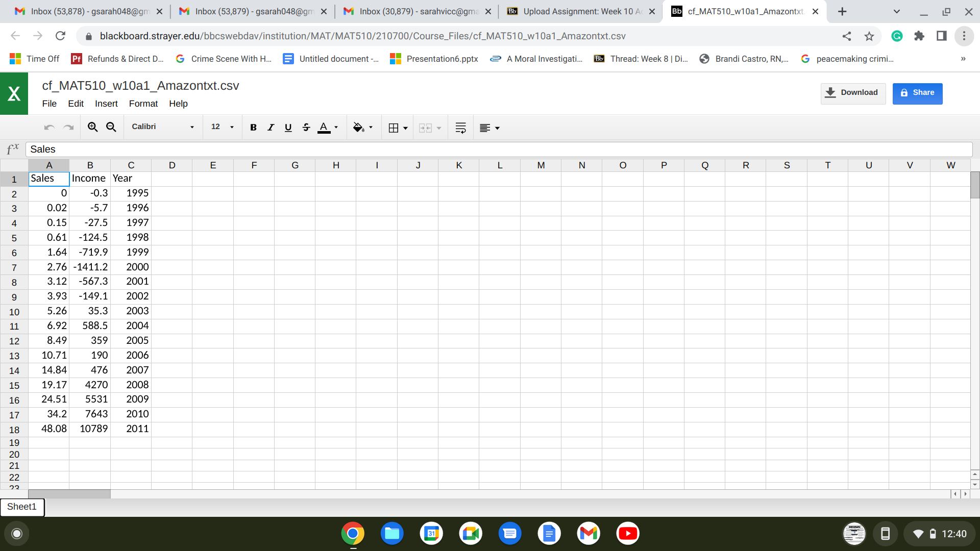Toggle underline formatting
Image resolution: width=980 pixels, height=551 pixels.
click(x=288, y=128)
